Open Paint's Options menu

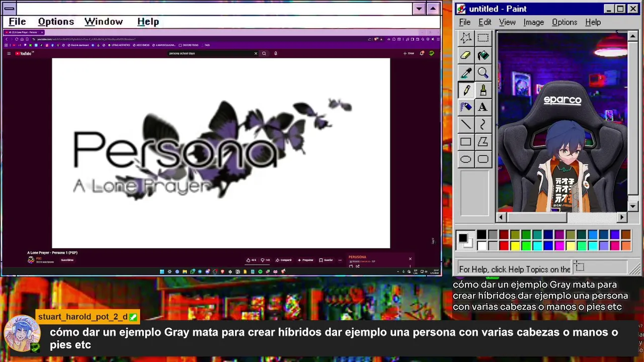pyautogui.click(x=565, y=22)
